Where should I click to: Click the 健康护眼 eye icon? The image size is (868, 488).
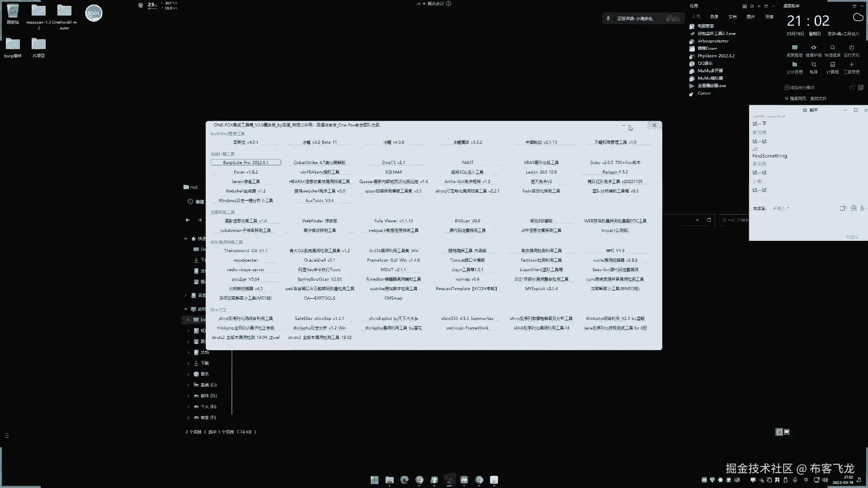[813, 48]
